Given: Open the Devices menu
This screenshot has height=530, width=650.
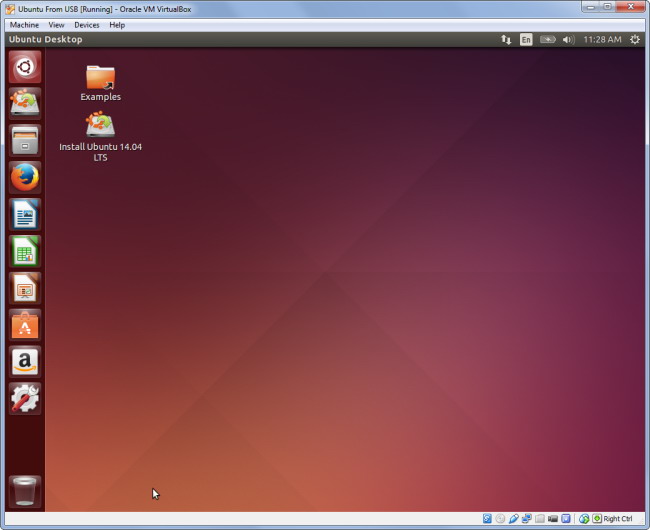Looking at the screenshot, I should 87,24.
